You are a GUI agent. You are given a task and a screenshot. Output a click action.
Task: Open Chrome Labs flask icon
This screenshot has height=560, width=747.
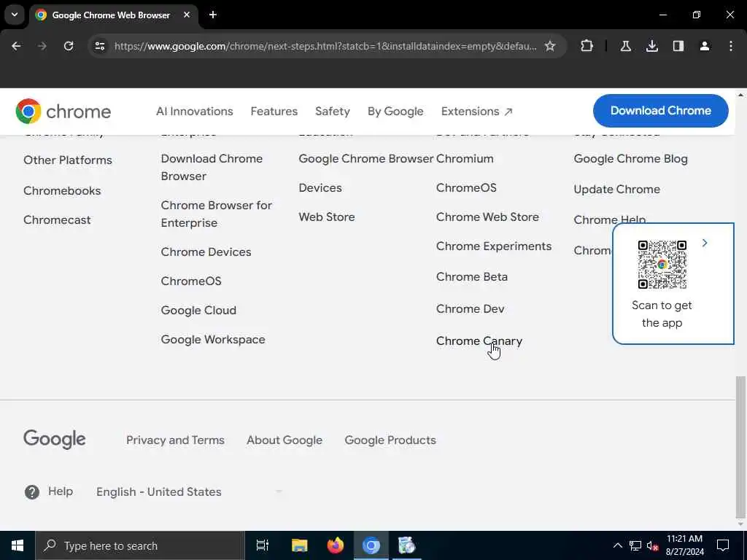[625, 46]
